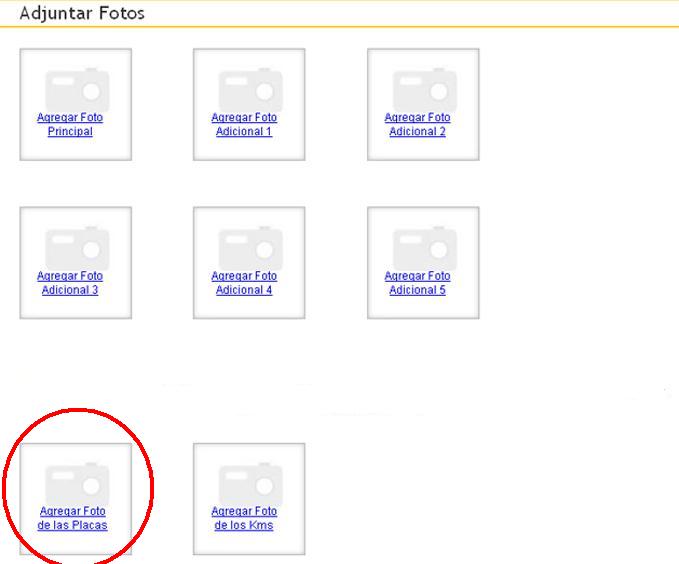Viewport: 679px width, 564px height.
Task: Click the camera icon above Adicional 3
Action: click(x=78, y=248)
